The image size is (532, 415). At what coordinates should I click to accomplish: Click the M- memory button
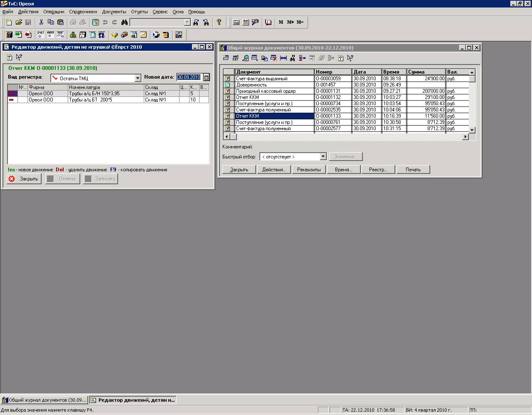(x=300, y=22)
